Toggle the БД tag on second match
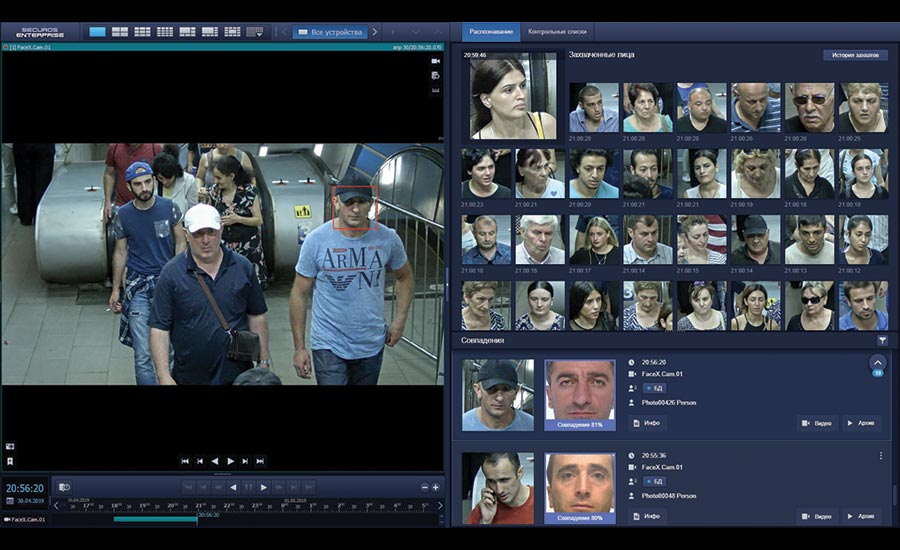Viewport: 900px width, 550px height. click(652, 481)
